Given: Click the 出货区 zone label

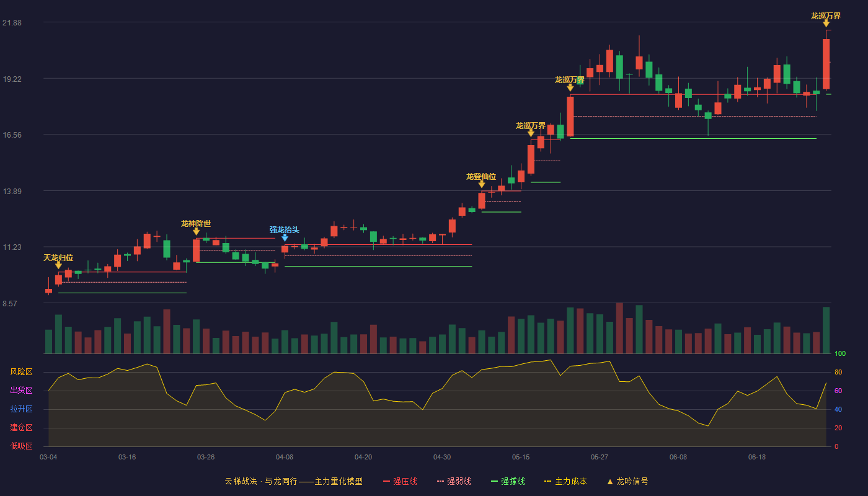Looking at the screenshot, I should [21, 391].
